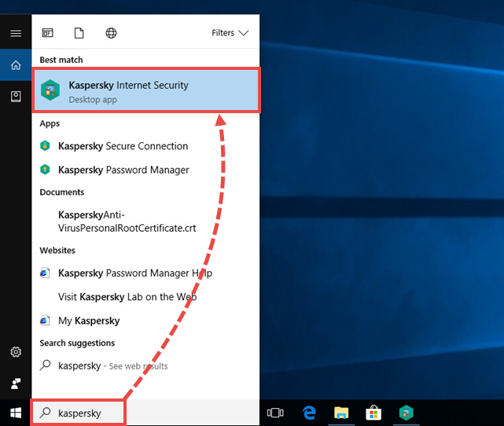Click the Windows Start button
The image size is (504, 426).
tap(16, 413)
